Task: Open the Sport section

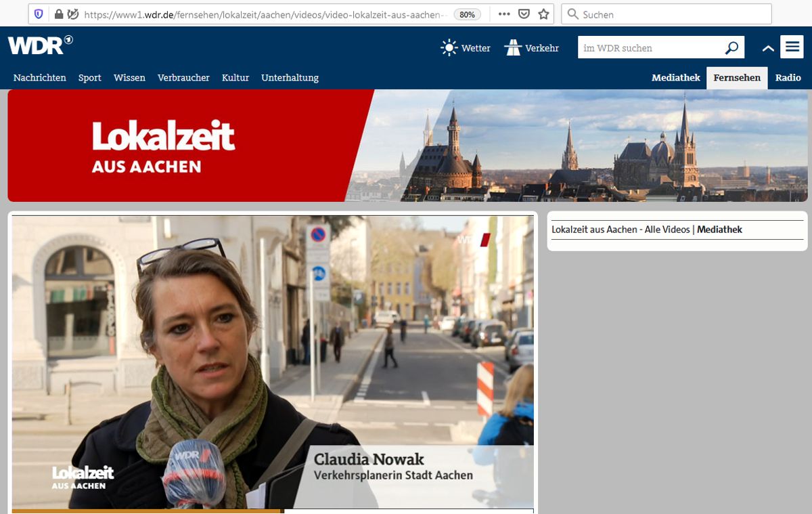Action: [x=89, y=78]
